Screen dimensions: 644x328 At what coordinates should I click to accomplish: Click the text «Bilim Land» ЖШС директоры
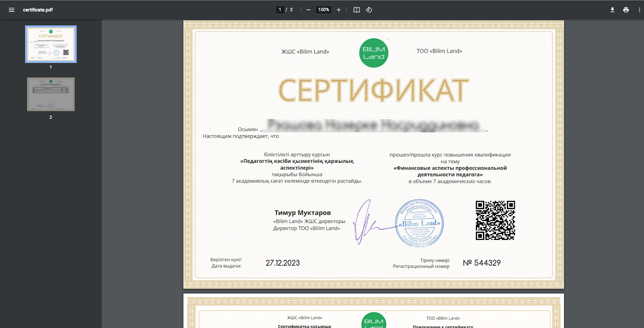coord(309,221)
